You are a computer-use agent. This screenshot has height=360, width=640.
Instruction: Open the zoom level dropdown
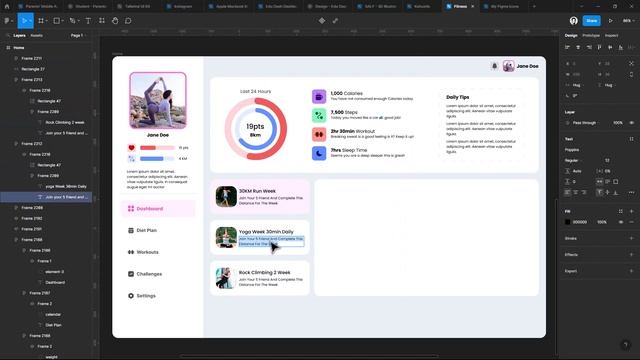(628, 21)
